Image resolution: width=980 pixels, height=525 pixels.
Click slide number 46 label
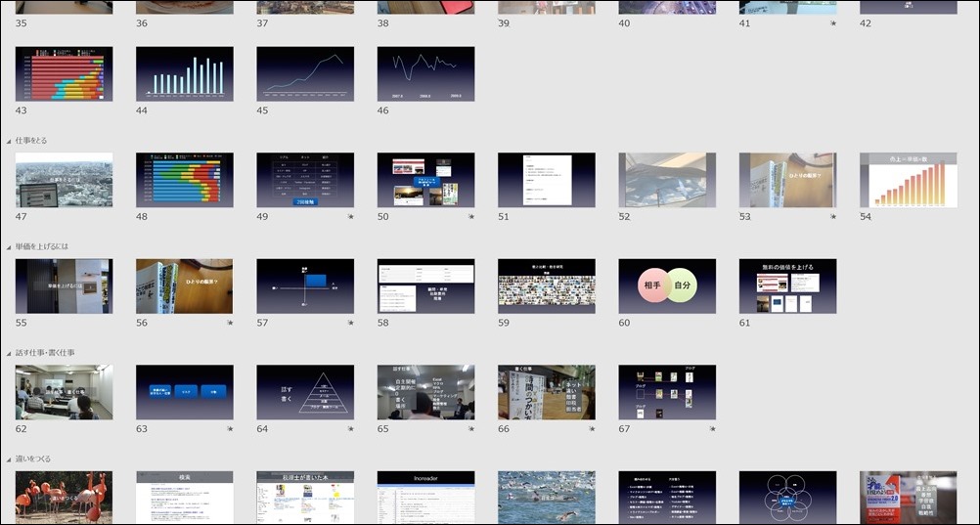click(x=383, y=110)
